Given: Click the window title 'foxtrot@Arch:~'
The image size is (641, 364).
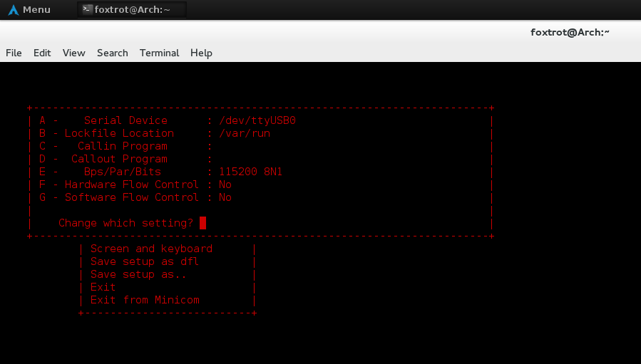Looking at the screenshot, I should click(x=570, y=31).
